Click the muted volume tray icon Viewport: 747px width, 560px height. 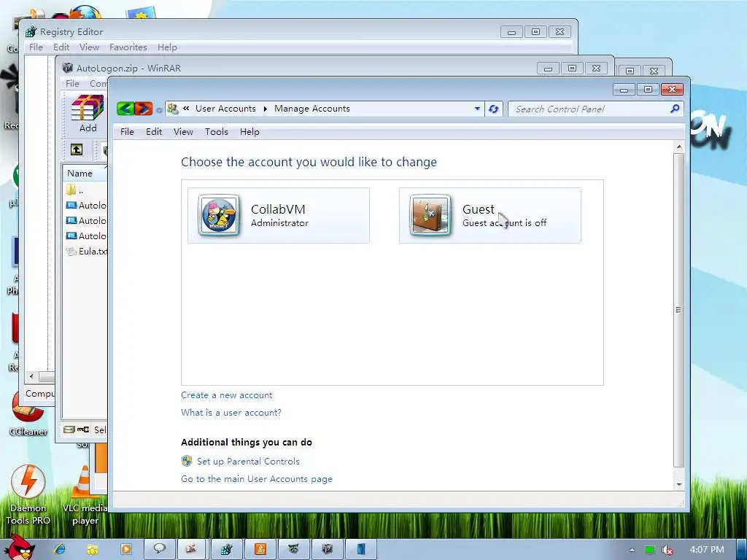click(x=667, y=550)
